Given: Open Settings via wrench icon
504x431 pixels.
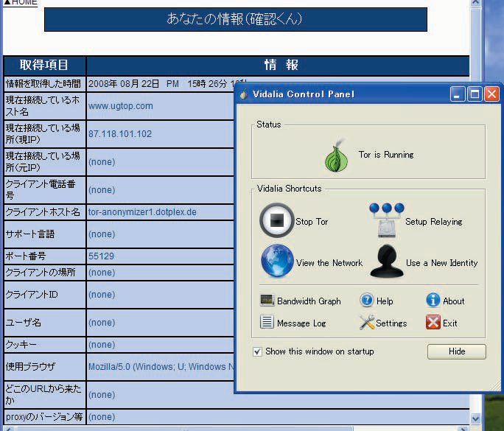Looking at the screenshot, I should pos(367,322).
